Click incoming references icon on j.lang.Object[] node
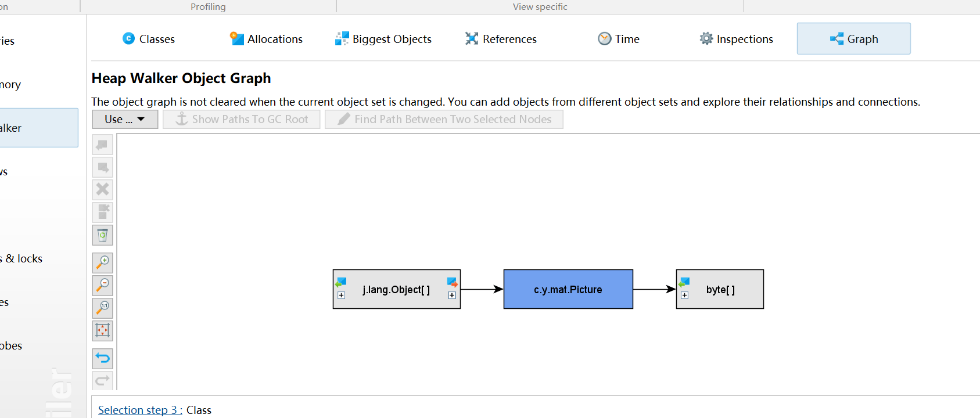Viewport: 980px width, 418px height. coord(341,283)
